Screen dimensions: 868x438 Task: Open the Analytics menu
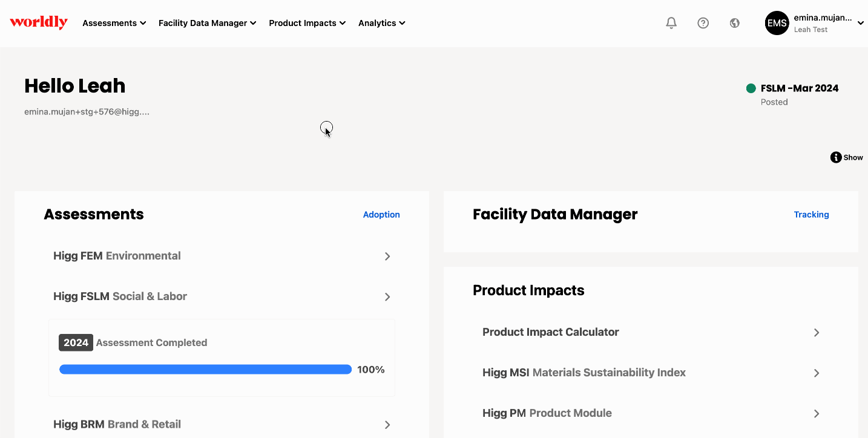point(382,23)
